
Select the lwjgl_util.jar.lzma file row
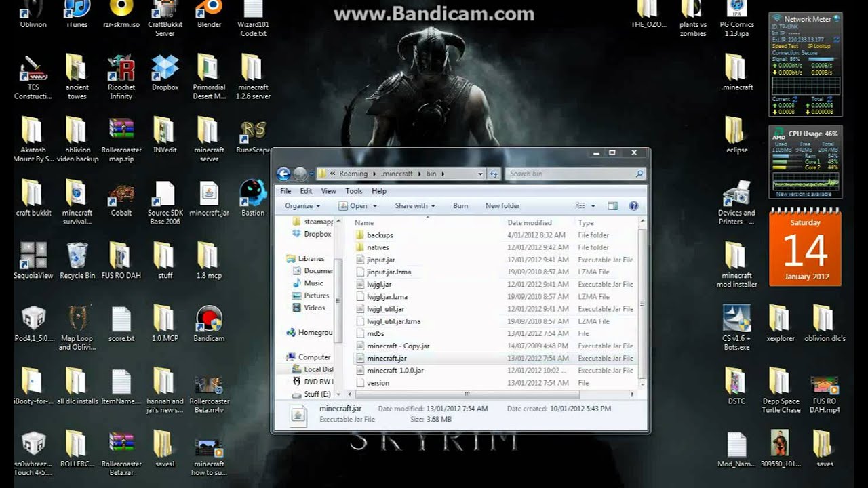pos(494,321)
